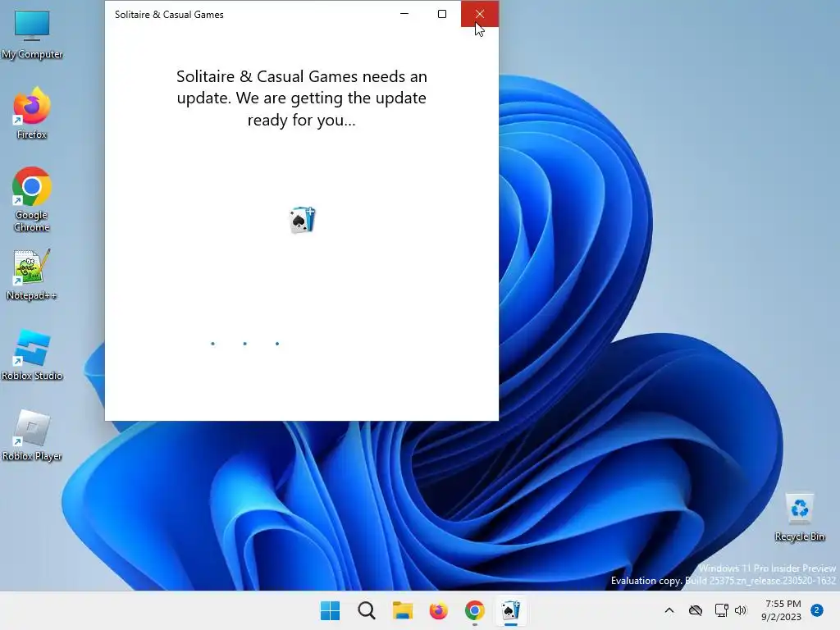
Task: Open the Recycle Bin
Action: (799, 517)
